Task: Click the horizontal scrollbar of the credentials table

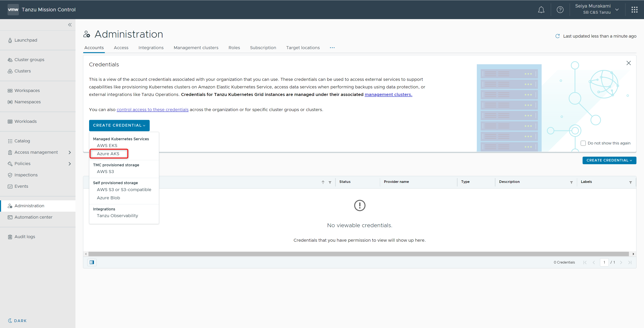Action: (358, 254)
